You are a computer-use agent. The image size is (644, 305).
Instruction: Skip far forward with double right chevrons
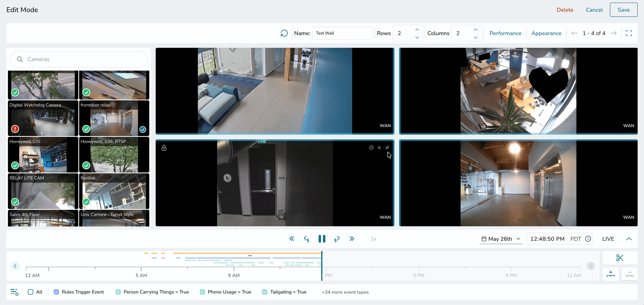352,239
